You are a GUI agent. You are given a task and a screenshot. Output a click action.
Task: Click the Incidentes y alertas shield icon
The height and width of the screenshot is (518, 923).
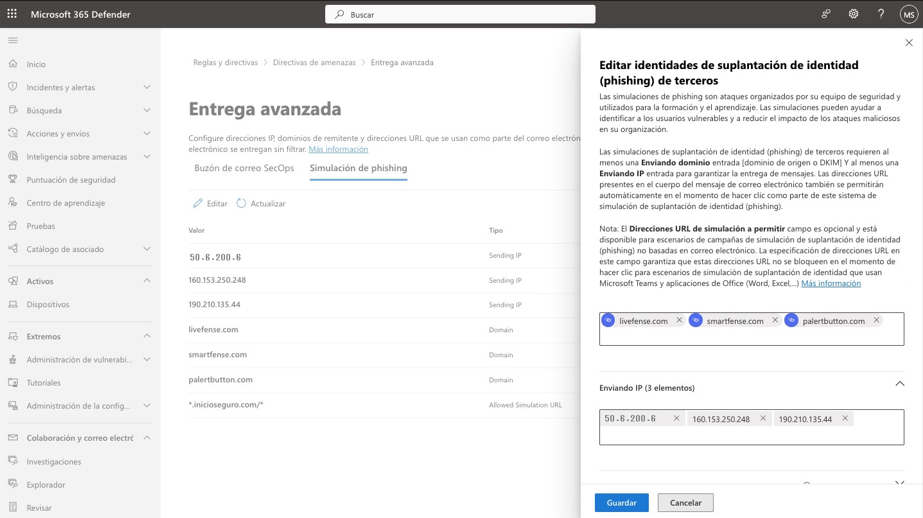[x=13, y=87]
